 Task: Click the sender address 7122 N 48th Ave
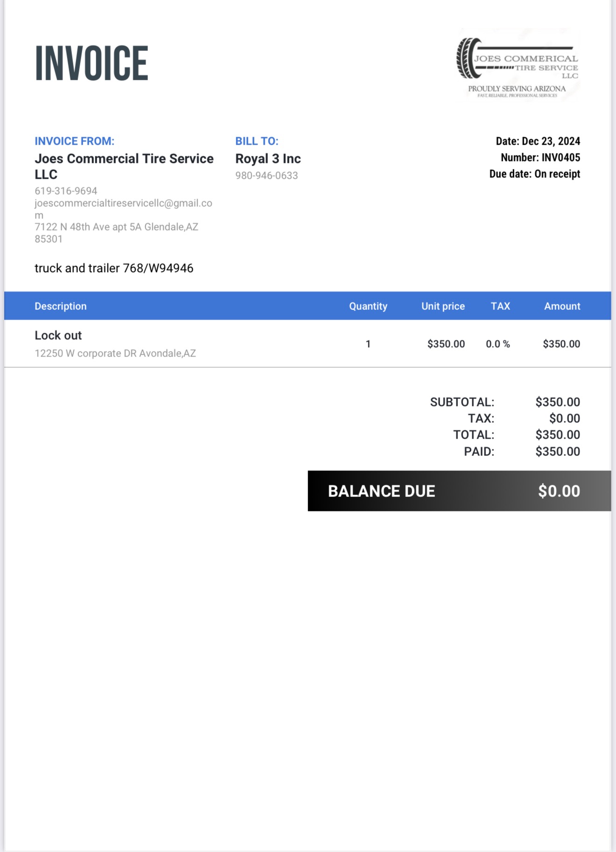coord(117,232)
